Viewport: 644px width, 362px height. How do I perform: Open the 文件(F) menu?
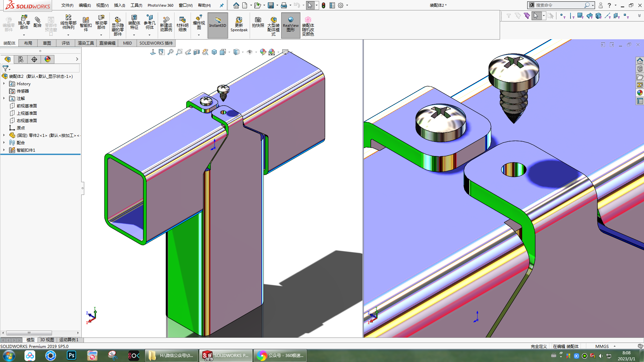[x=67, y=5]
